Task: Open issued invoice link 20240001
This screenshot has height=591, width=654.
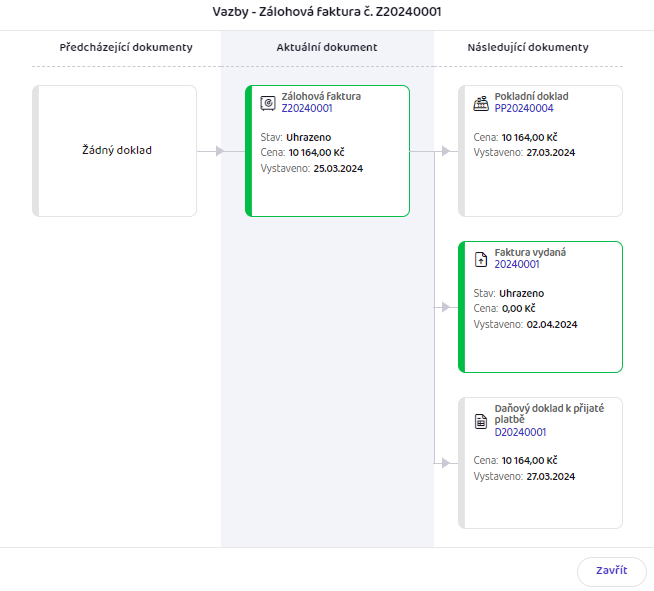Action: point(517,264)
